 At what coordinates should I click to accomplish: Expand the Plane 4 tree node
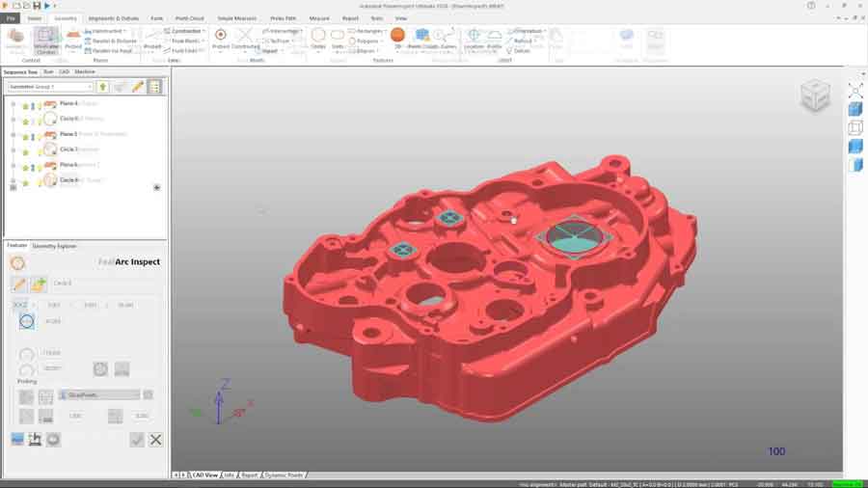point(14,104)
